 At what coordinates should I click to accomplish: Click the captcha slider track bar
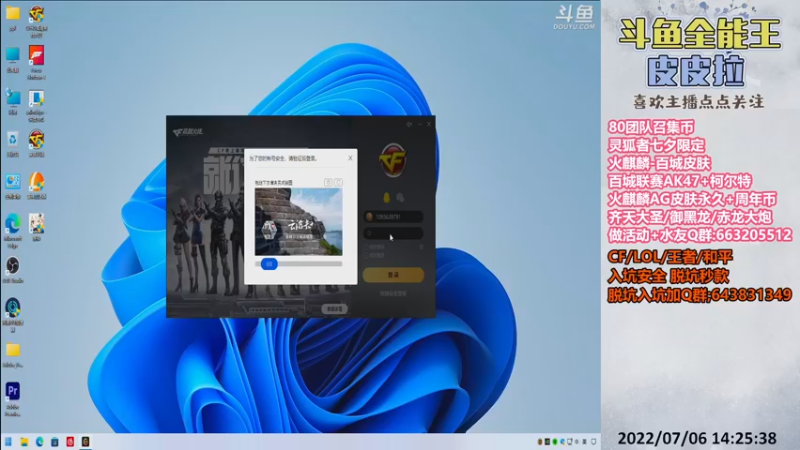pos(298,264)
